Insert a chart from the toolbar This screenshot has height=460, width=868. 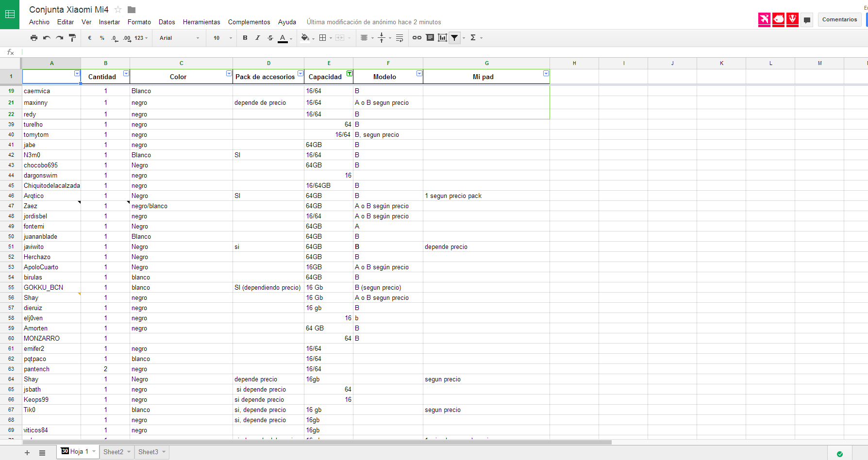coord(442,38)
